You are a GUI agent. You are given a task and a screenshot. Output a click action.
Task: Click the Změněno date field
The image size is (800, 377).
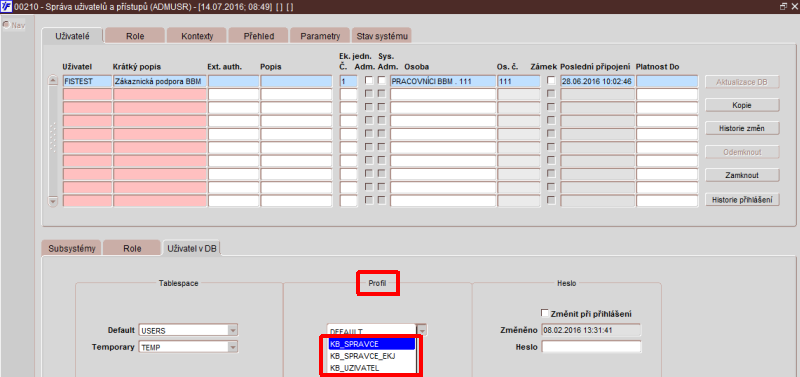[x=591, y=330]
